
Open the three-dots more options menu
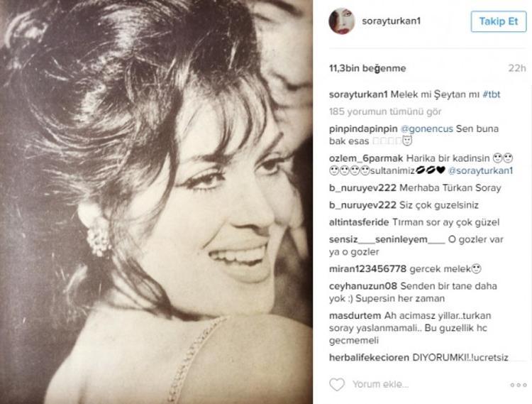519,385
